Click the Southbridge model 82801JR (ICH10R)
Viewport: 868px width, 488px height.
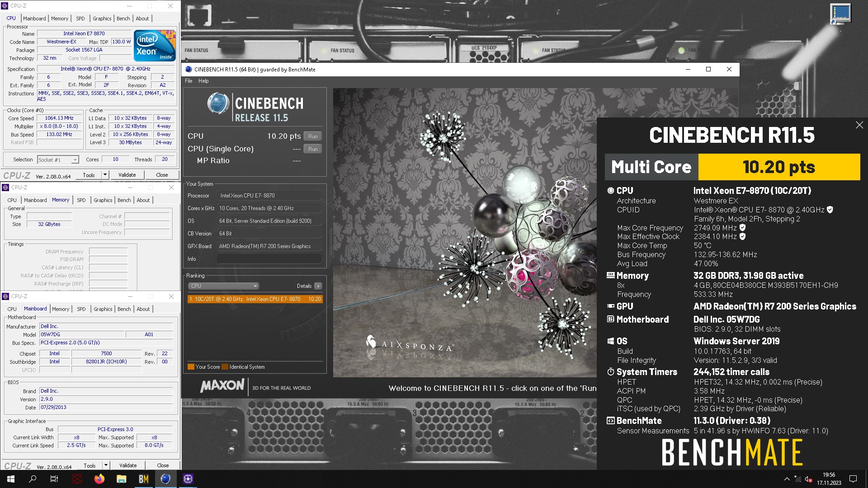pos(106,362)
